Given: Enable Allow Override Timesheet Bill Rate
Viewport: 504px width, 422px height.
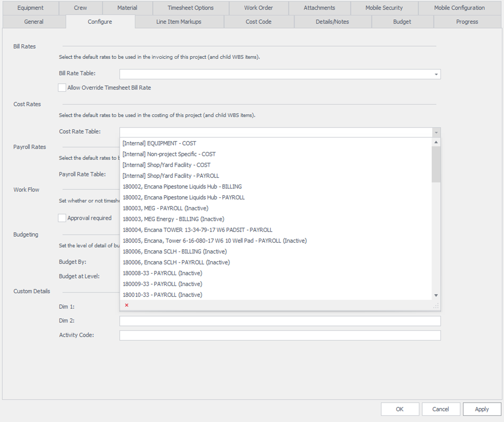Looking at the screenshot, I should tap(62, 88).
